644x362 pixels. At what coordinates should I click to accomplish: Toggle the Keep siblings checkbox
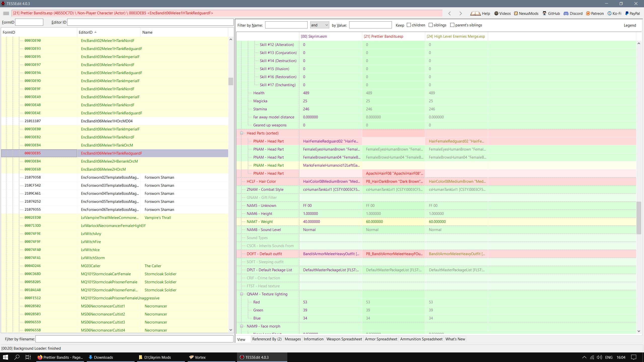tap(431, 25)
